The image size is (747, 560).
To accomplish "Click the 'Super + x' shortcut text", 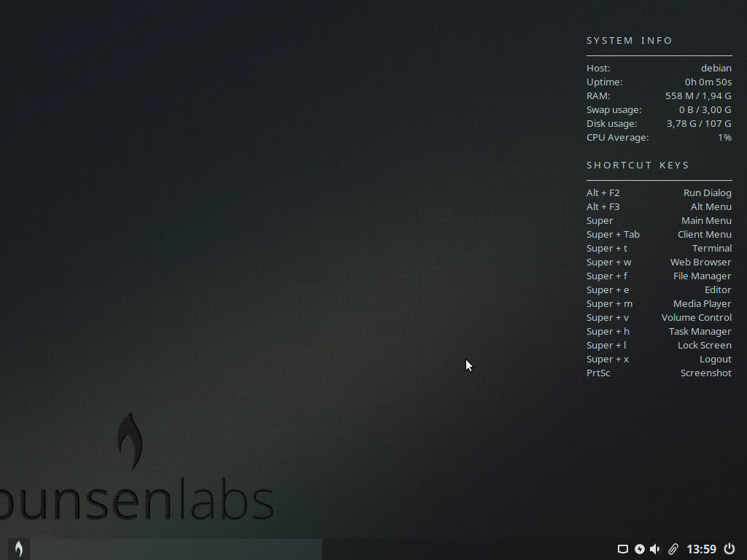I will [x=608, y=359].
